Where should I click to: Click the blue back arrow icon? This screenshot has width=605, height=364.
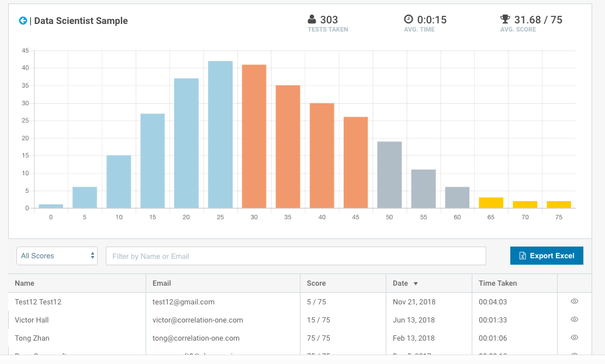pyautogui.click(x=23, y=20)
